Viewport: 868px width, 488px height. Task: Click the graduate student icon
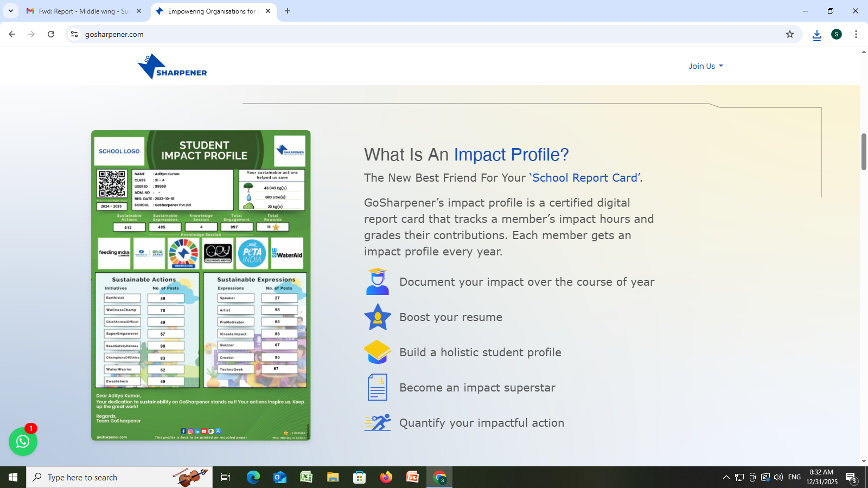(378, 281)
